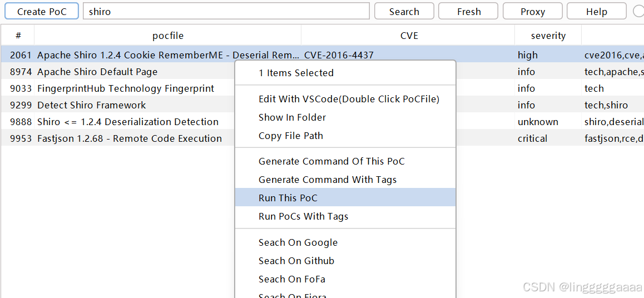The height and width of the screenshot is (298, 644).
Task: Click the Search button
Action: (x=404, y=11)
